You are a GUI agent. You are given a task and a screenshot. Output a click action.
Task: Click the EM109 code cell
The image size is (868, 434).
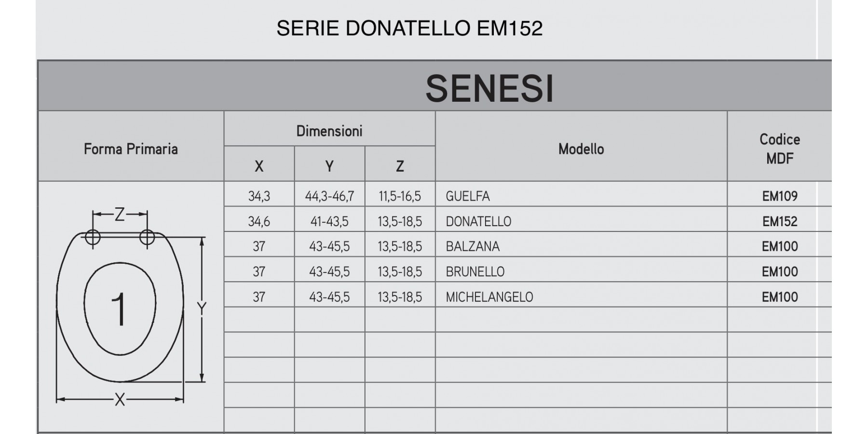pyautogui.click(x=780, y=196)
